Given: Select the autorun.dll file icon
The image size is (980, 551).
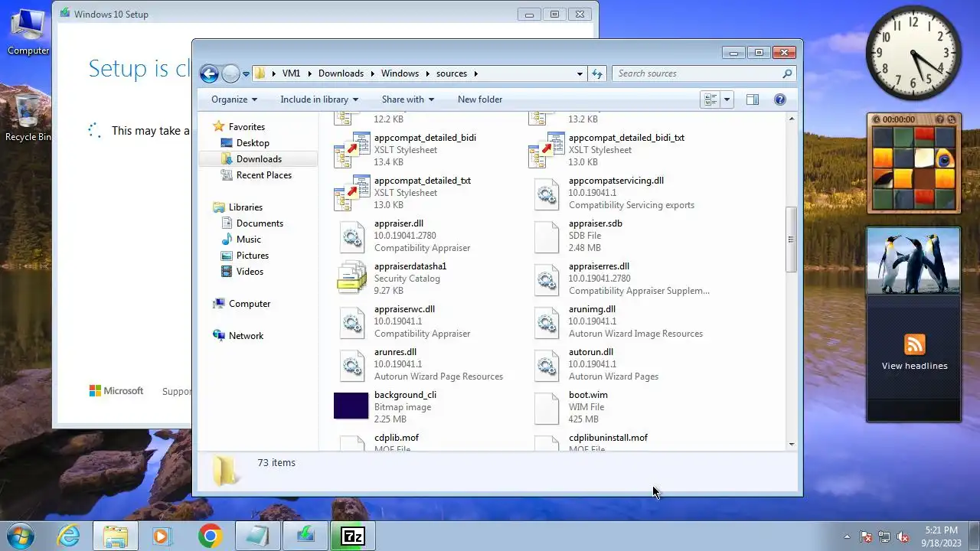Looking at the screenshot, I should [547, 364].
